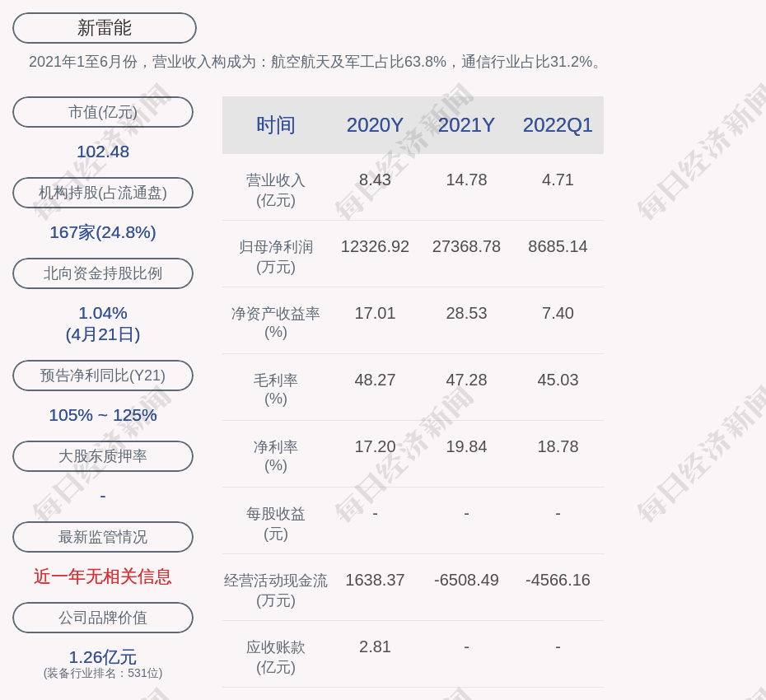Select gross margin 45.03
The height and width of the screenshot is (700, 766).
coord(558,380)
